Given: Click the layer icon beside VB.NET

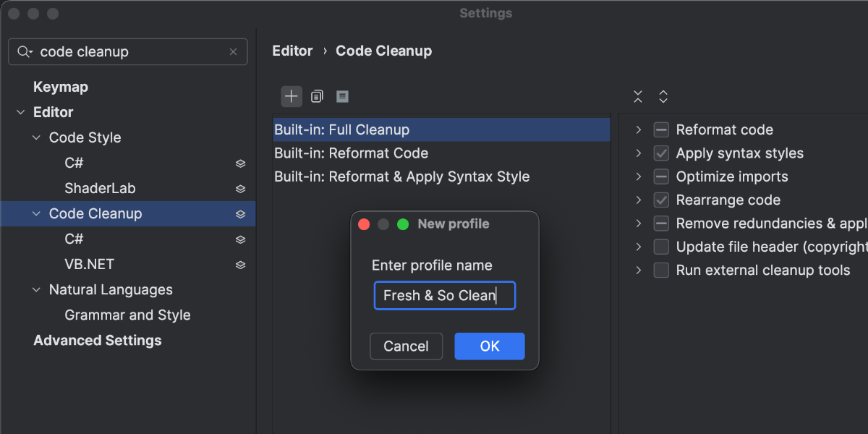Looking at the screenshot, I should (240, 265).
